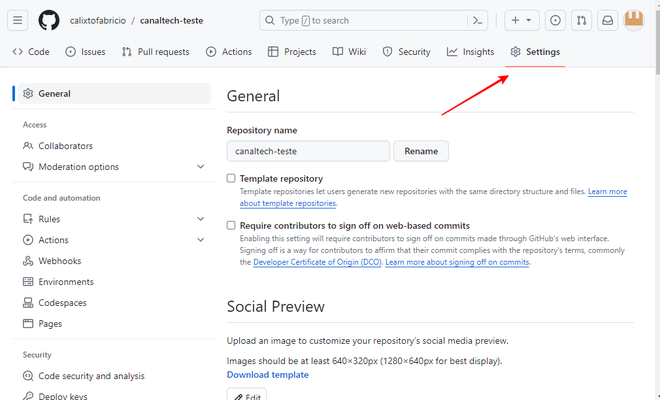
Task: Open Webhooks in the sidebar
Action: point(58,261)
